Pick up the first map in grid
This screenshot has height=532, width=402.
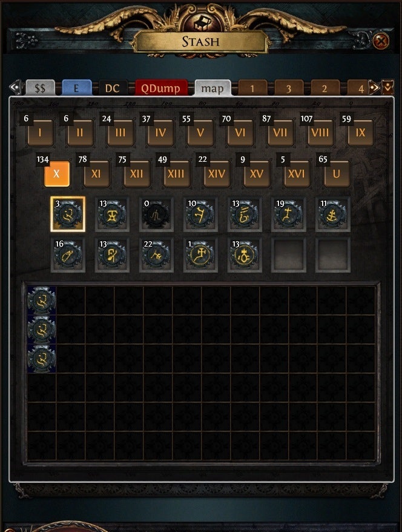[x=42, y=301]
